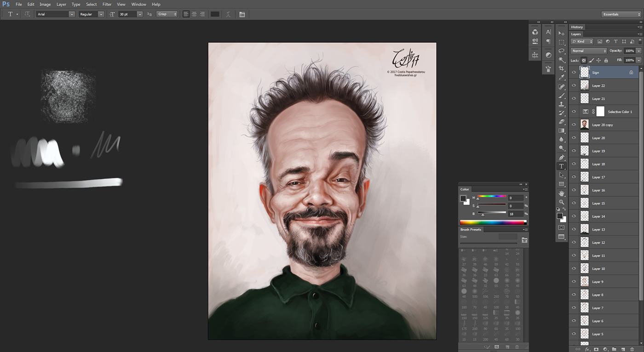Create a new layer group folder

pyautogui.click(x=614, y=349)
